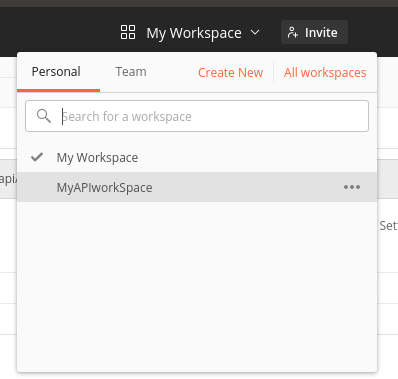Click the add-person icon on the Invite button

[x=292, y=32]
